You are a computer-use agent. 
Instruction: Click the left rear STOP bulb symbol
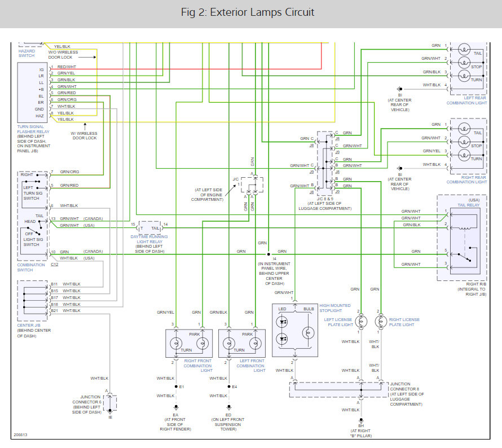point(464,63)
